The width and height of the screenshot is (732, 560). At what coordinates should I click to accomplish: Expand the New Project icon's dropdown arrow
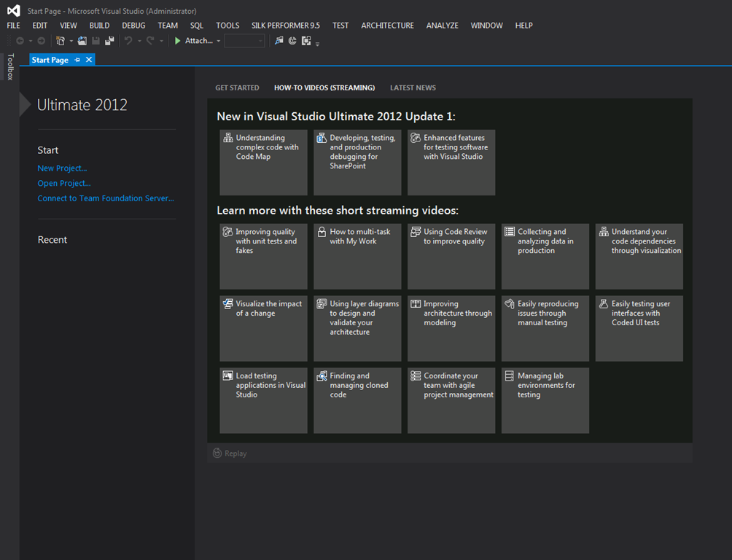70,41
